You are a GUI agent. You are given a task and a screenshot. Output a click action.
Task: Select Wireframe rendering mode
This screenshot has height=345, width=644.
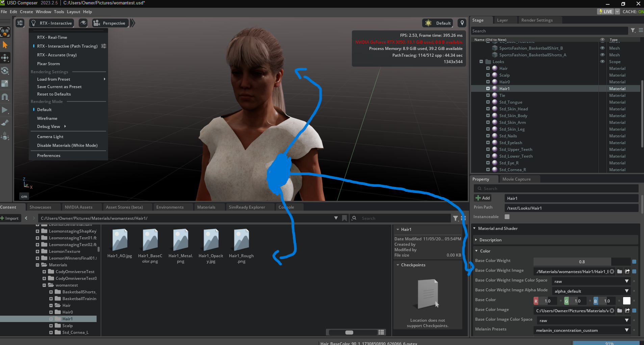(x=47, y=118)
